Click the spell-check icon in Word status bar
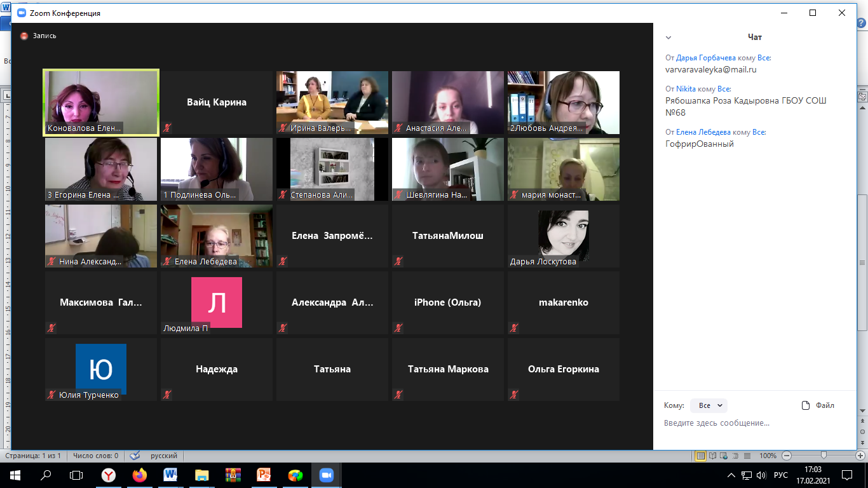Screen dimensions: 868x488 tap(135, 456)
